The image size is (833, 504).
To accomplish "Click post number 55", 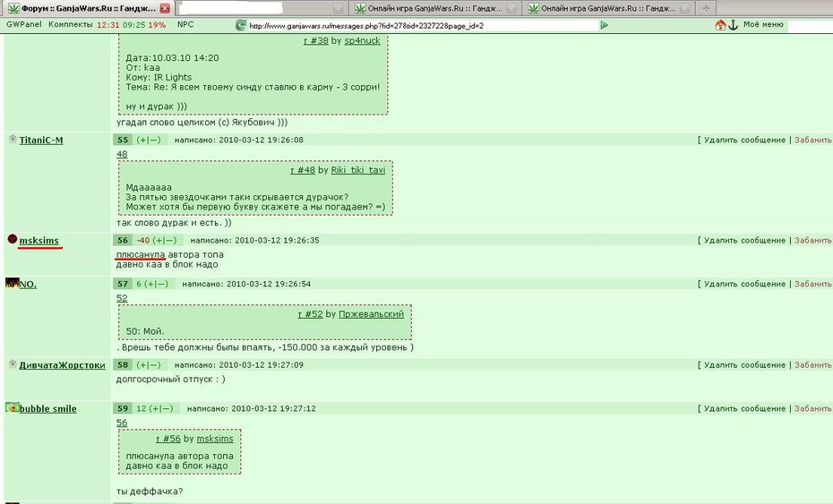I will [x=123, y=140].
